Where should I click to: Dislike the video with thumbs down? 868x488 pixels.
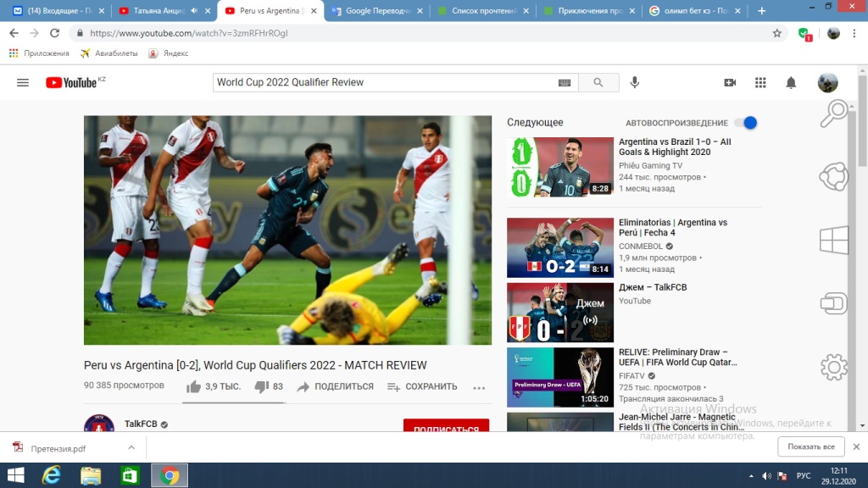(269, 386)
